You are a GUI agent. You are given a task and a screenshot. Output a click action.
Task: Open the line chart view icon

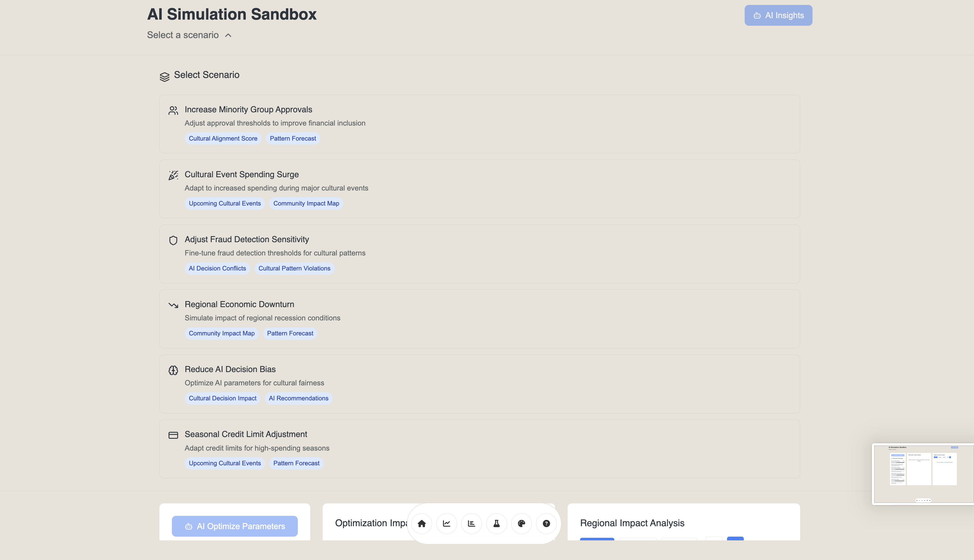[x=446, y=523]
